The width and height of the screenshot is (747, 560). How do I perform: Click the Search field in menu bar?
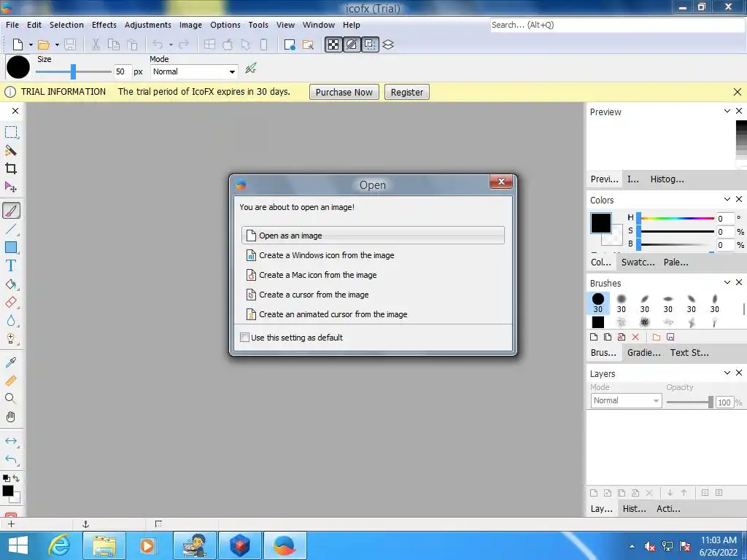(617, 26)
